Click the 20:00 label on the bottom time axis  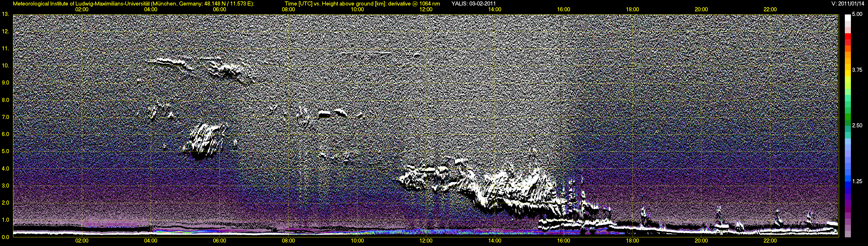point(701,241)
